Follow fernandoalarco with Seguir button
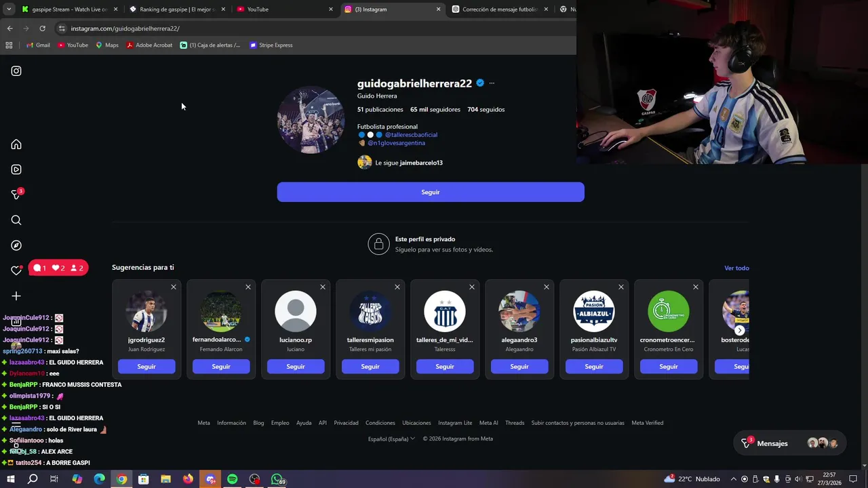 pos(221,367)
